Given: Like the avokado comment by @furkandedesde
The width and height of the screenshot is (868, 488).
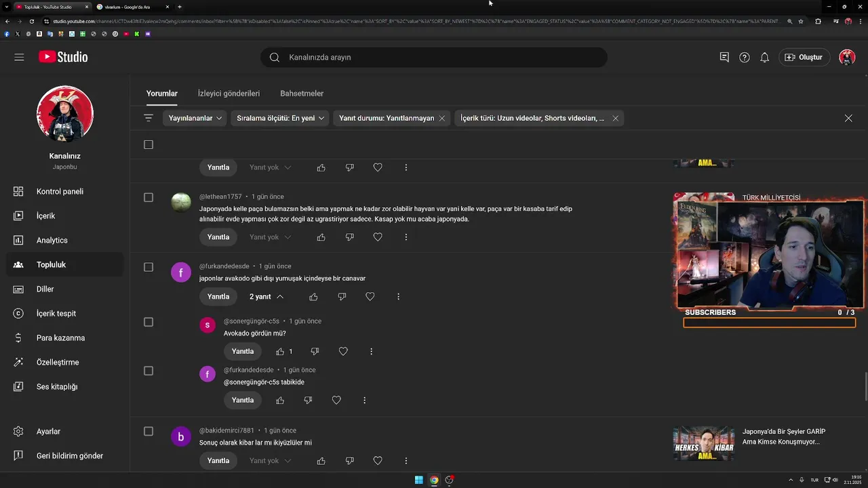Looking at the screenshot, I should (313, 297).
